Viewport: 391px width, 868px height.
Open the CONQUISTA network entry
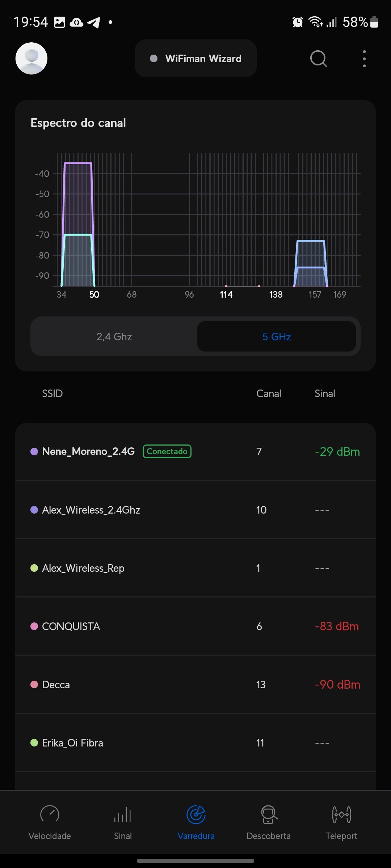tap(195, 626)
